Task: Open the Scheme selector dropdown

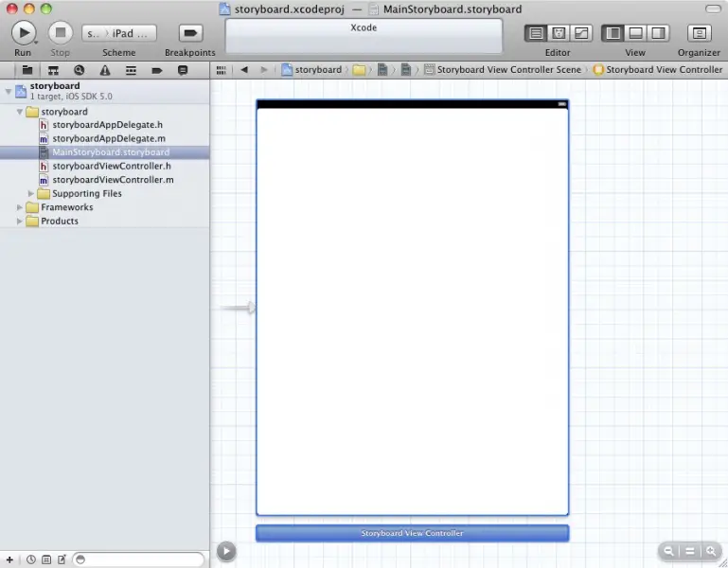Action: (119, 33)
